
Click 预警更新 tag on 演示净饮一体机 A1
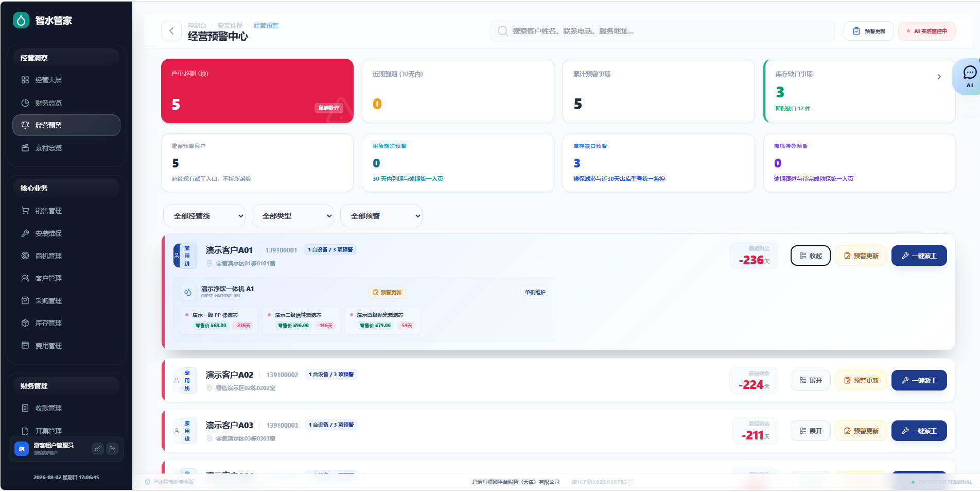[387, 292]
